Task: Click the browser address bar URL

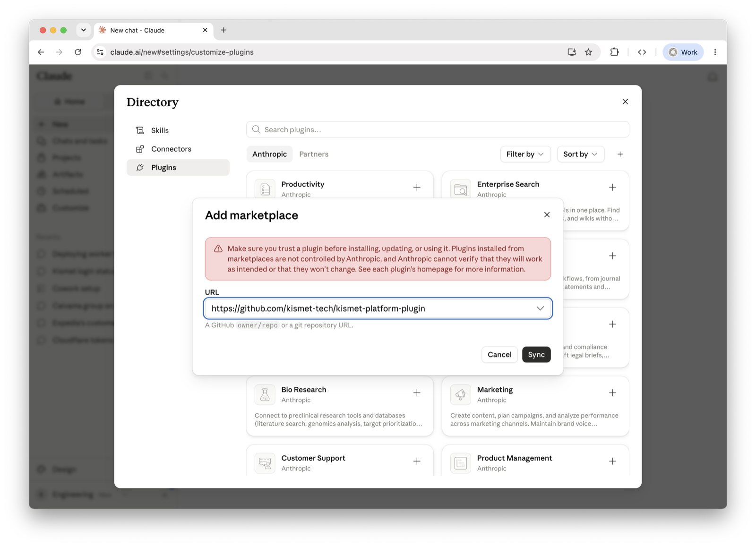Action: (x=182, y=52)
